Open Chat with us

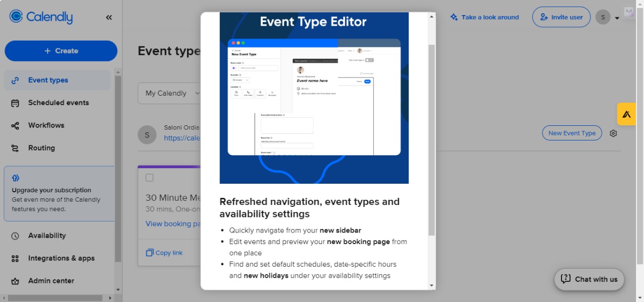click(x=589, y=279)
